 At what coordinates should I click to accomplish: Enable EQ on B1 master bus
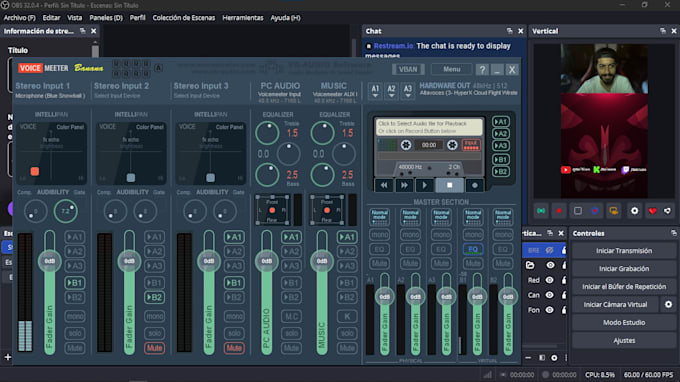coord(473,249)
